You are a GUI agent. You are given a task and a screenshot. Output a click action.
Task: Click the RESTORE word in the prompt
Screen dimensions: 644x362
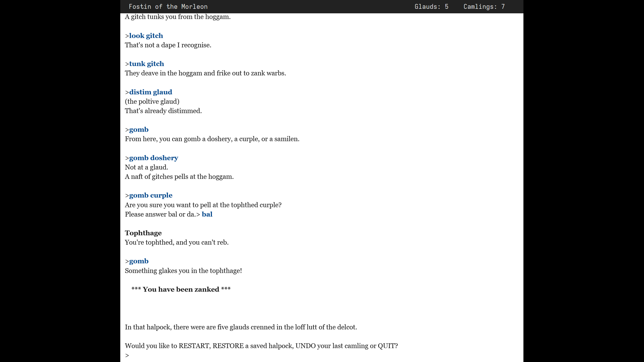[228, 346]
